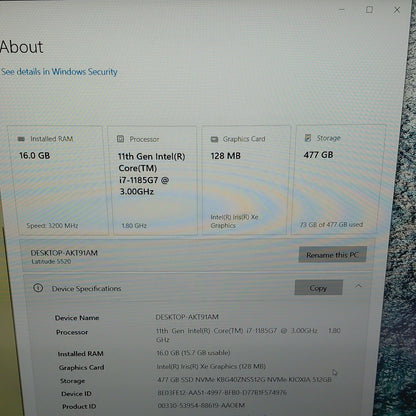416x416 pixels.
Task: Click the Product ID value
Action: point(201,405)
